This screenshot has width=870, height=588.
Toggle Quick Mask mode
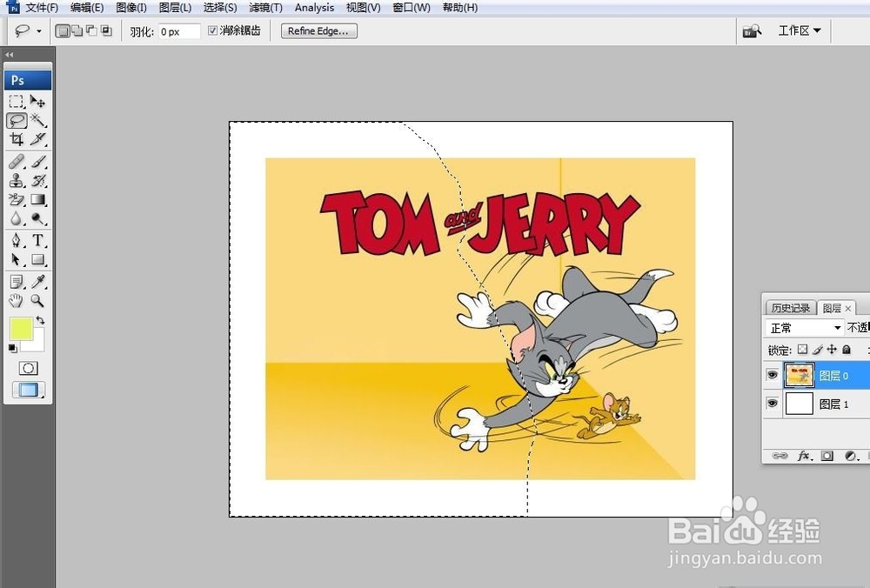(x=29, y=368)
